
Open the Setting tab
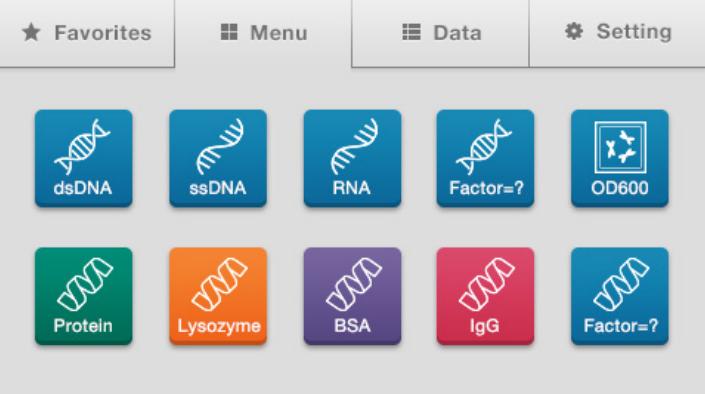pos(617,33)
